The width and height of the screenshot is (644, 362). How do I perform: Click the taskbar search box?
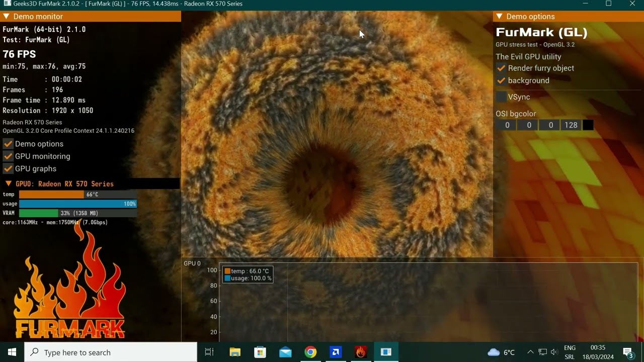pos(111,352)
